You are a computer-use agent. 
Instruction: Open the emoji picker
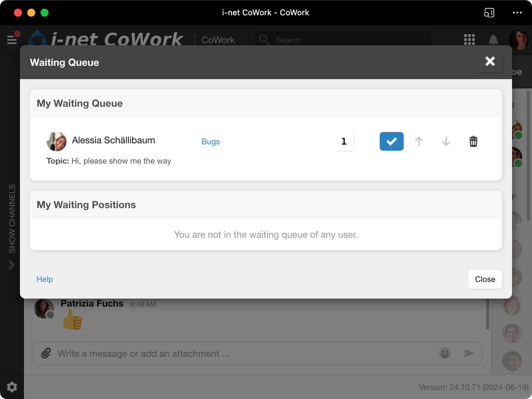445,353
